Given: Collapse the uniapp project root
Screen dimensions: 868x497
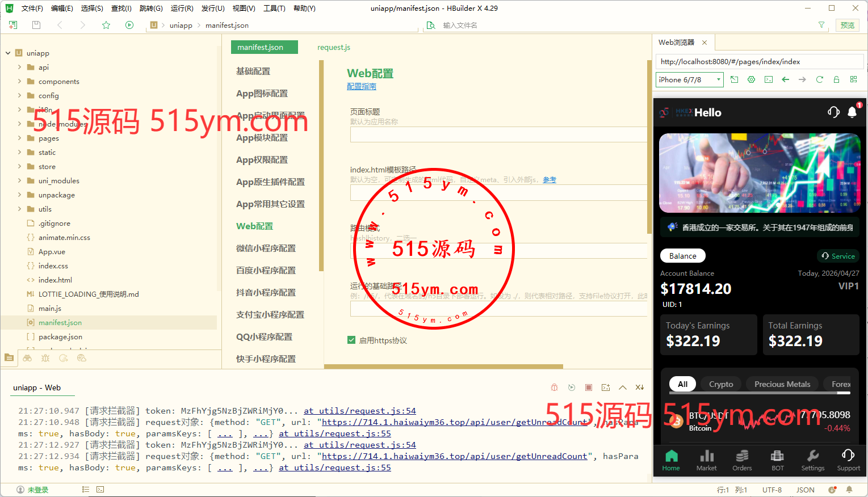Looking at the screenshot, I should [8, 53].
